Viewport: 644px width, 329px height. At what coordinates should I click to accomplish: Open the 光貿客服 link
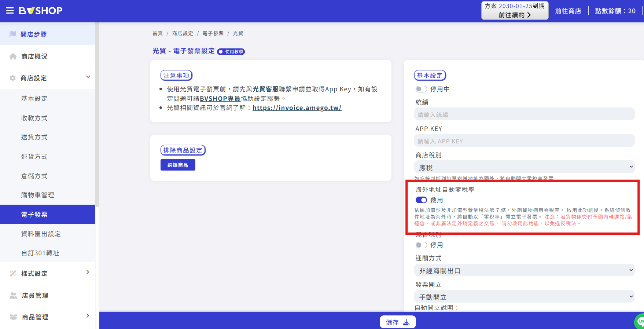point(266,89)
